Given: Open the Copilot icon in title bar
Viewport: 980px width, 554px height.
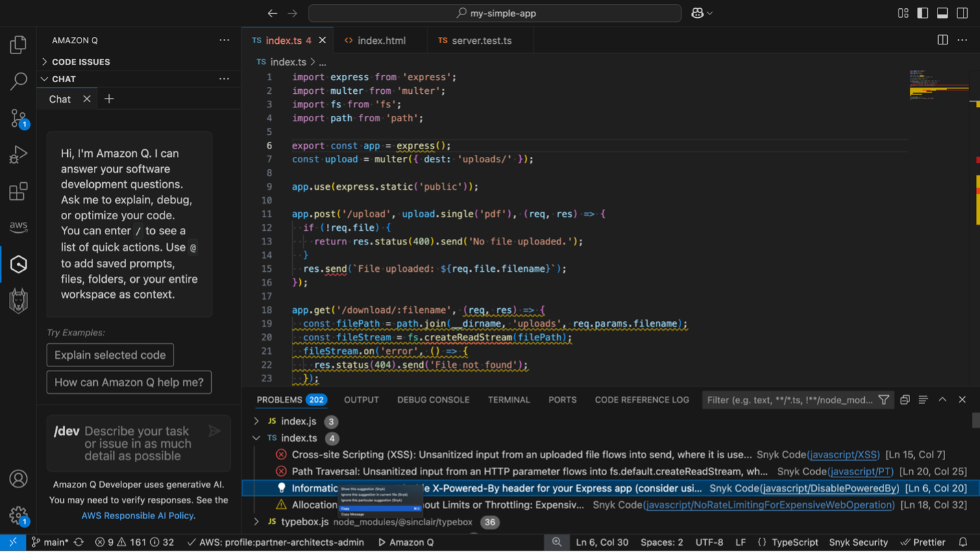Looking at the screenshot, I should (x=697, y=13).
